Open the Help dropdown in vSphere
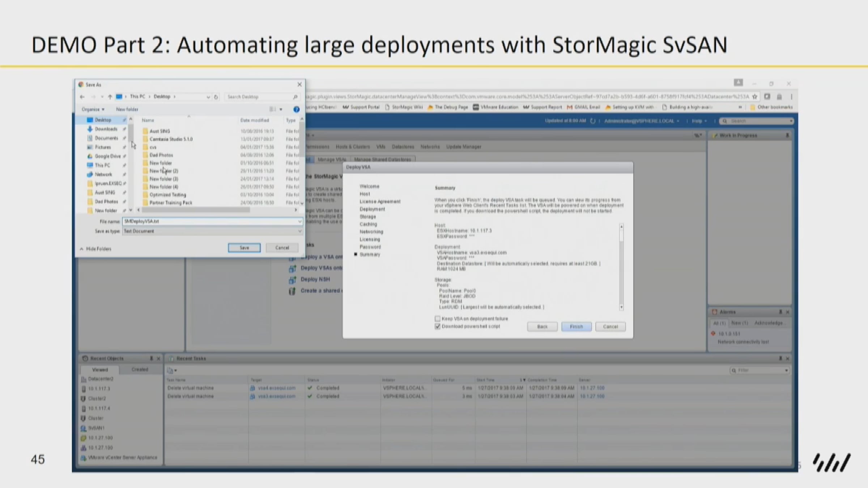The height and width of the screenshot is (488, 868). (x=699, y=121)
